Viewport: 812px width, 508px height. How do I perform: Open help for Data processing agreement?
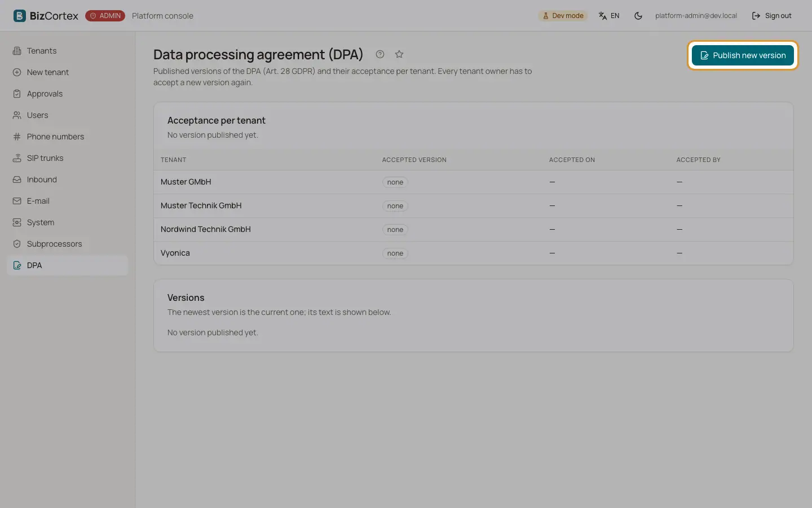coord(380,54)
